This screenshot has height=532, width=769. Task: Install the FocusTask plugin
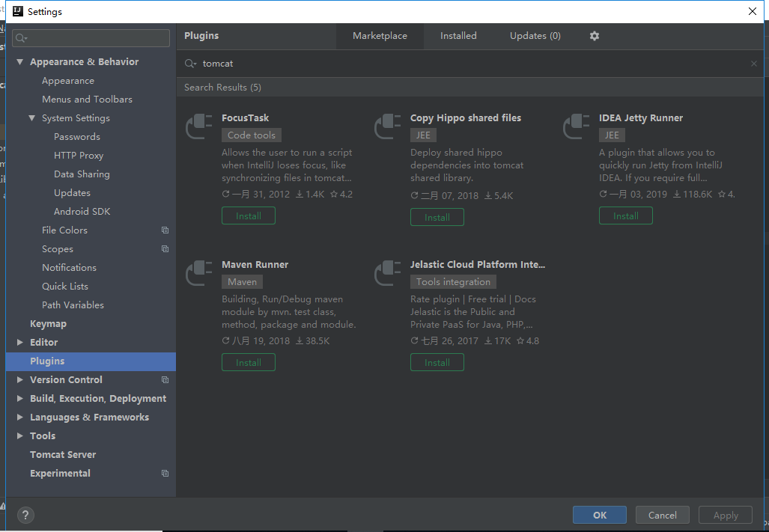248,215
